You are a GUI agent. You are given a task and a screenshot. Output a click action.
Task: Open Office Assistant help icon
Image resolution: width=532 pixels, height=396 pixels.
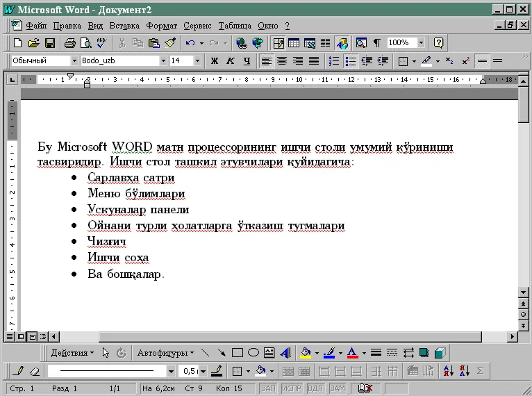coord(438,43)
